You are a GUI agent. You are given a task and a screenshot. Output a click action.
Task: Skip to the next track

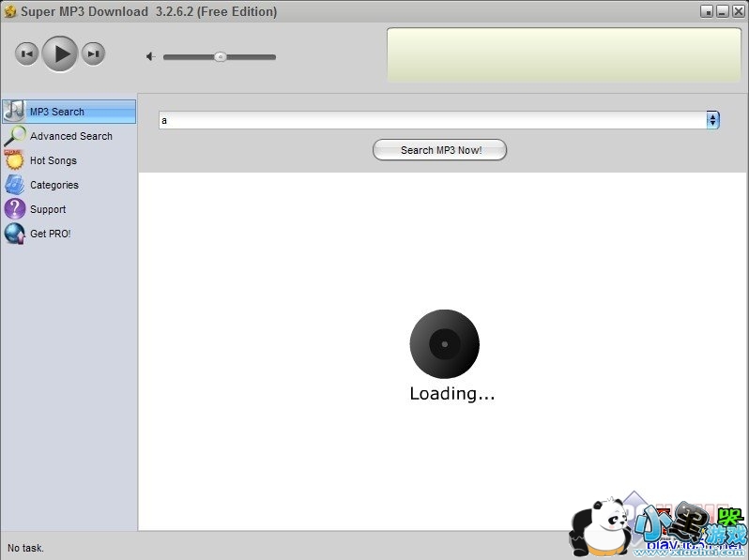(93, 54)
